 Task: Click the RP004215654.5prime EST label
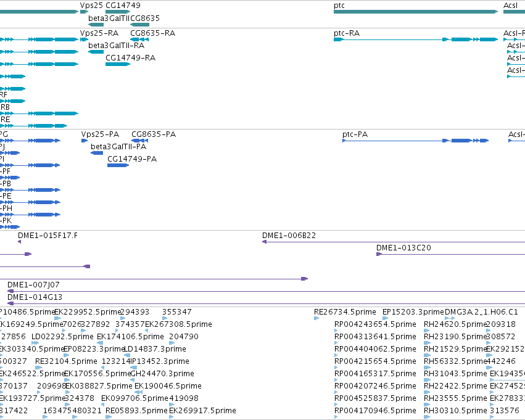(x=375, y=361)
